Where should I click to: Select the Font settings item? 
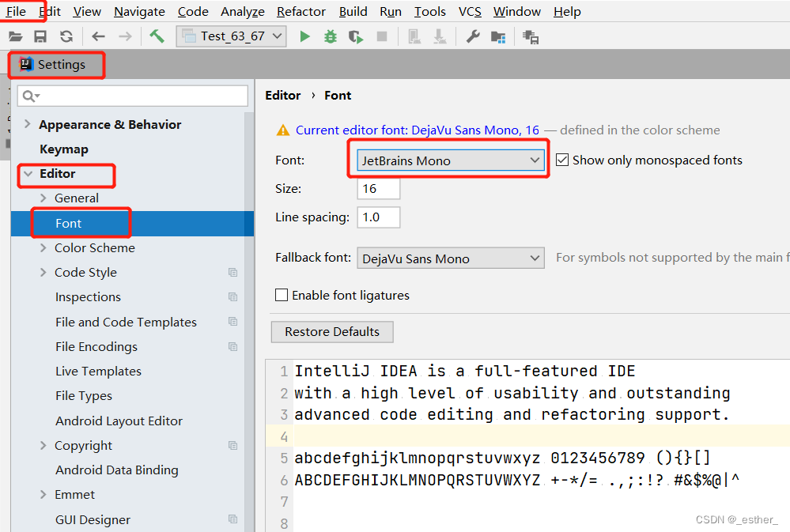click(x=132, y=223)
